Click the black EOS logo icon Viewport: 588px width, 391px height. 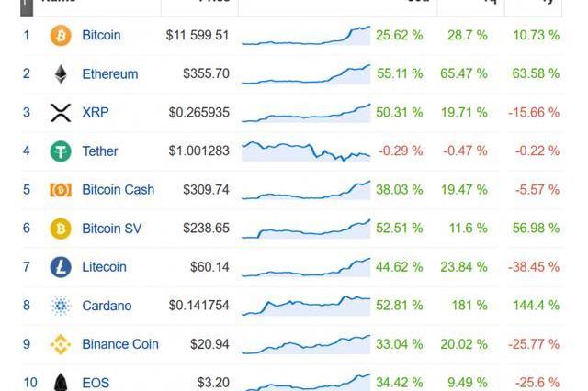click(x=61, y=382)
